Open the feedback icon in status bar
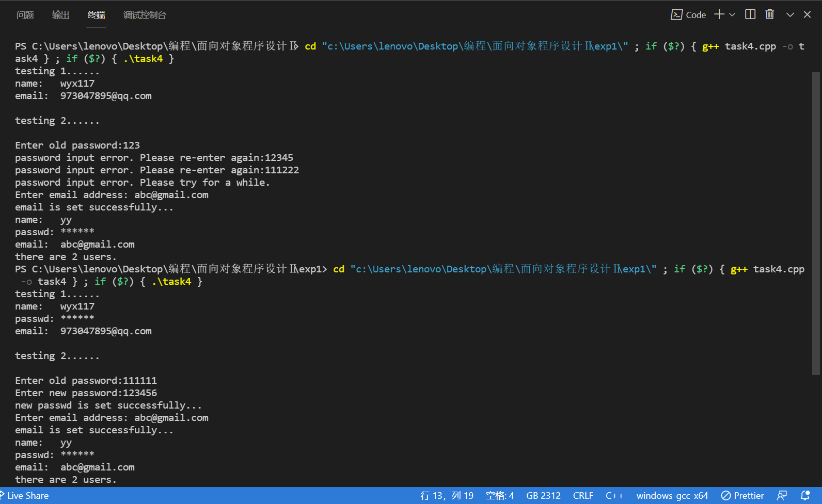The height and width of the screenshot is (504, 822). [x=782, y=496]
